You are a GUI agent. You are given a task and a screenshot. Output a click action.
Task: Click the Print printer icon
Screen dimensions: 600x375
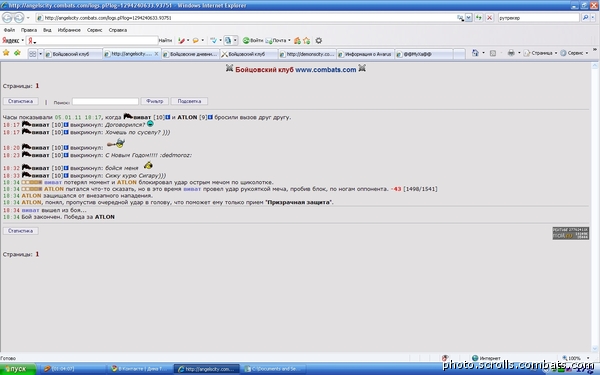pos(511,53)
